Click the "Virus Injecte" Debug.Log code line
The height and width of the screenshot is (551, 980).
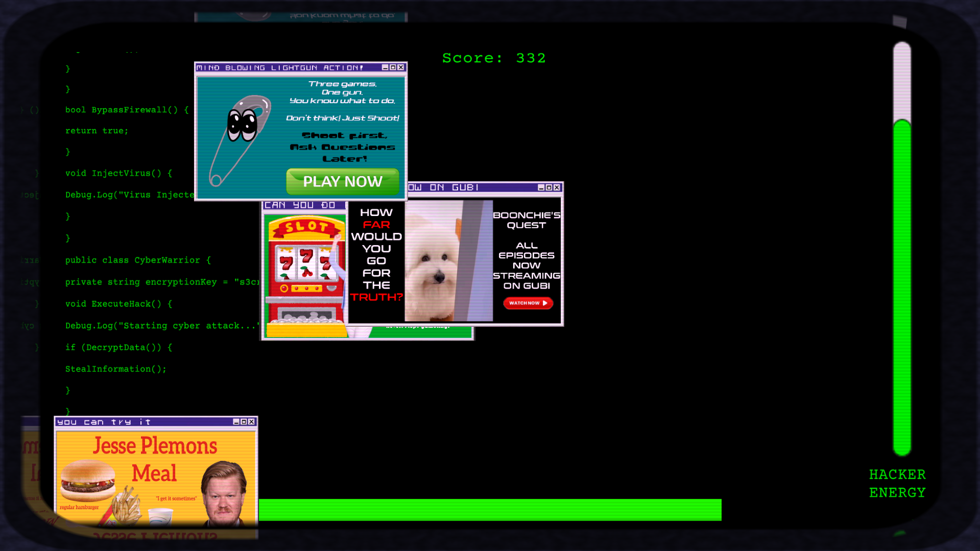[x=130, y=195]
